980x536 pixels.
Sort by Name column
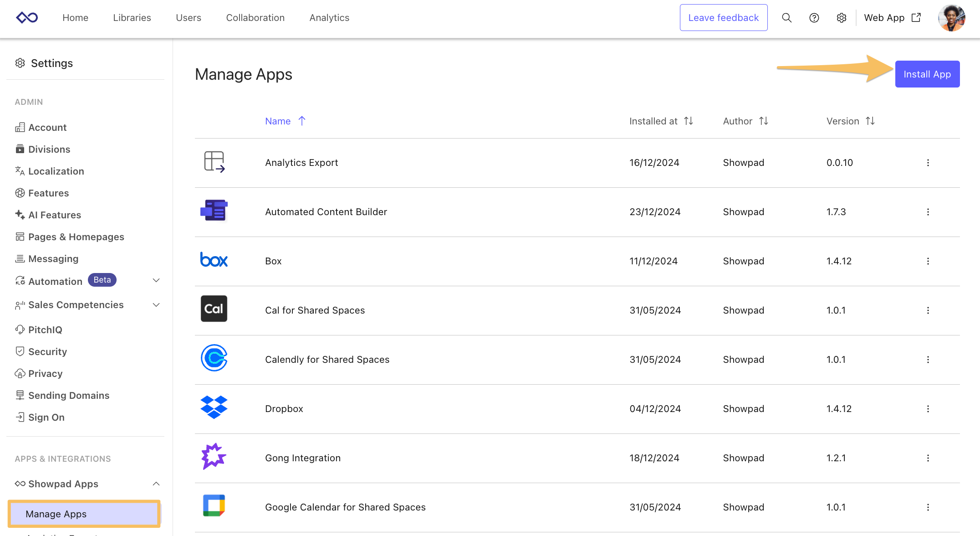(x=285, y=121)
